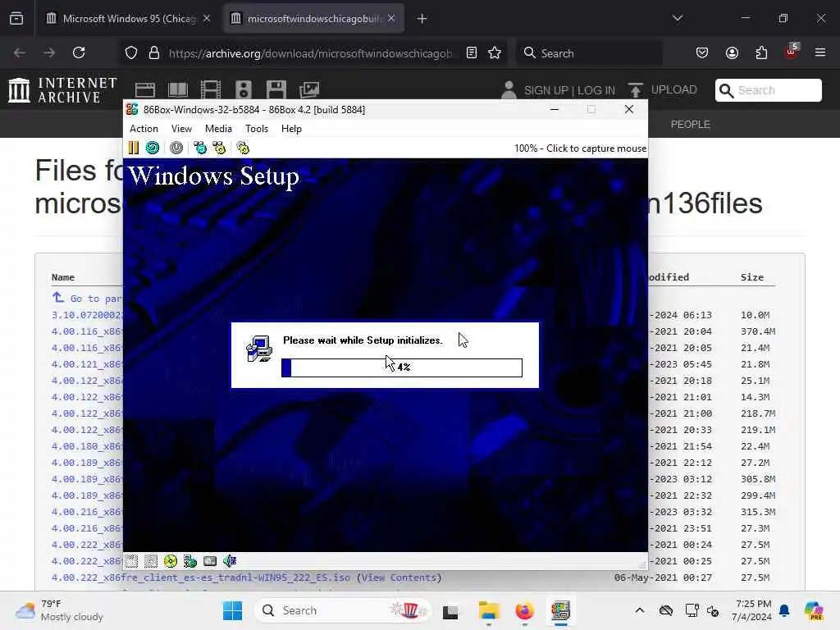Open the 86Box Tools menu
This screenshot has height=630, width=840.
coord(257,129)
